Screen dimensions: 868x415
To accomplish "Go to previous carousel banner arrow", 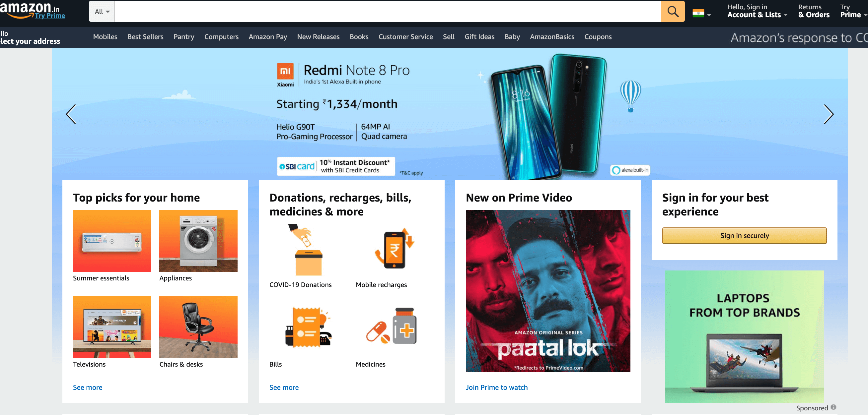I will coord(71,114).
